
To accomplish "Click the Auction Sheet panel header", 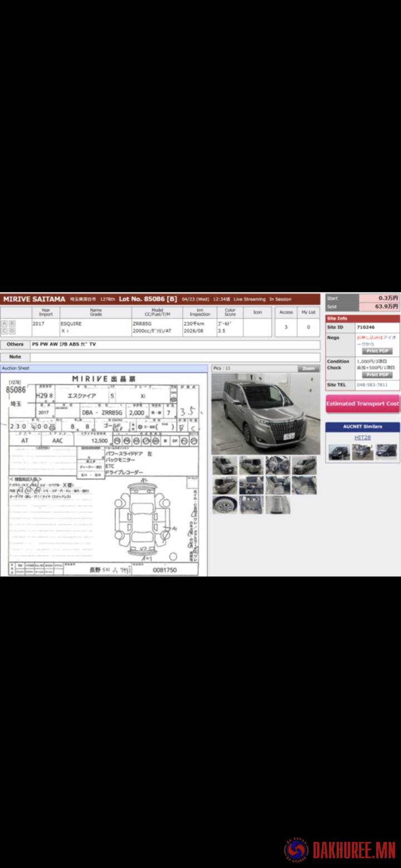I will 104,368.
